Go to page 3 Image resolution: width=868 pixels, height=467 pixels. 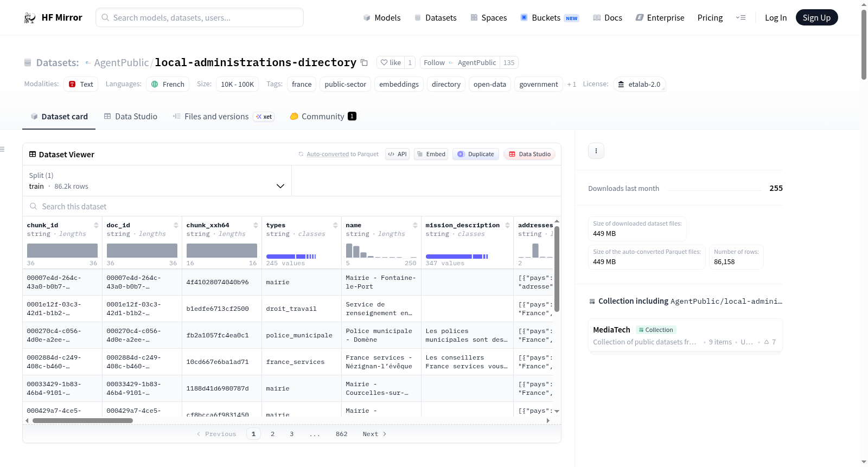tap(291, 434)
